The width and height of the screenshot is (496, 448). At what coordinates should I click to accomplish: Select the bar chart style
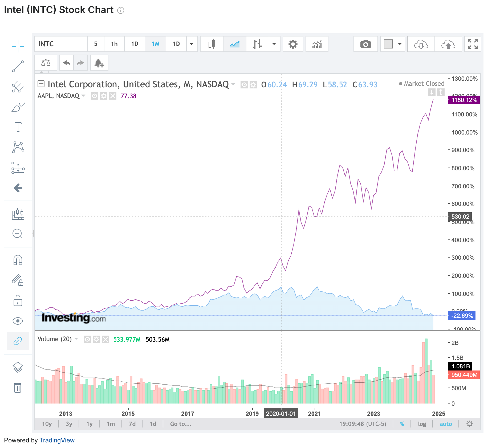point(257,44)
